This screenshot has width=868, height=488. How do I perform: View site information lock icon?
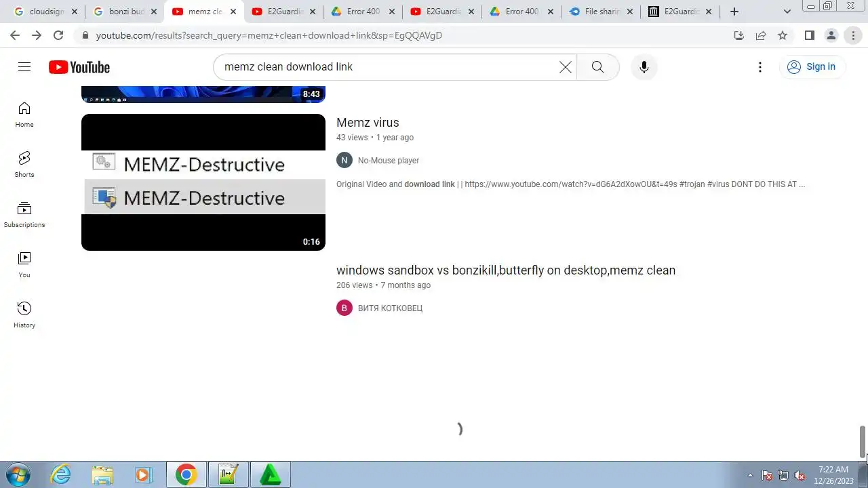[x=85, y=35]
